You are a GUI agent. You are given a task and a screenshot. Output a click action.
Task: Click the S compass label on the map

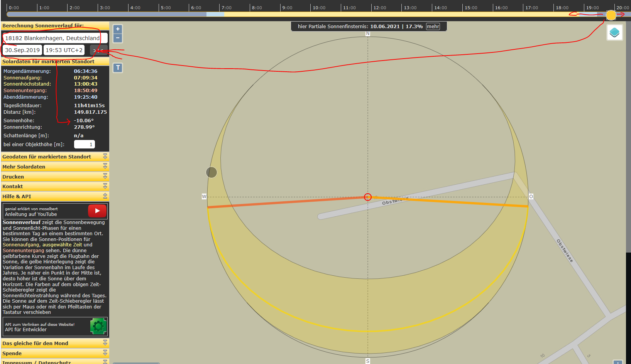point(368,361)
